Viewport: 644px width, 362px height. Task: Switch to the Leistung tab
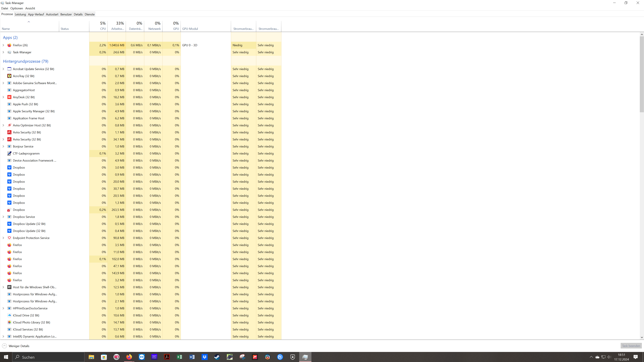coord(20,14)
